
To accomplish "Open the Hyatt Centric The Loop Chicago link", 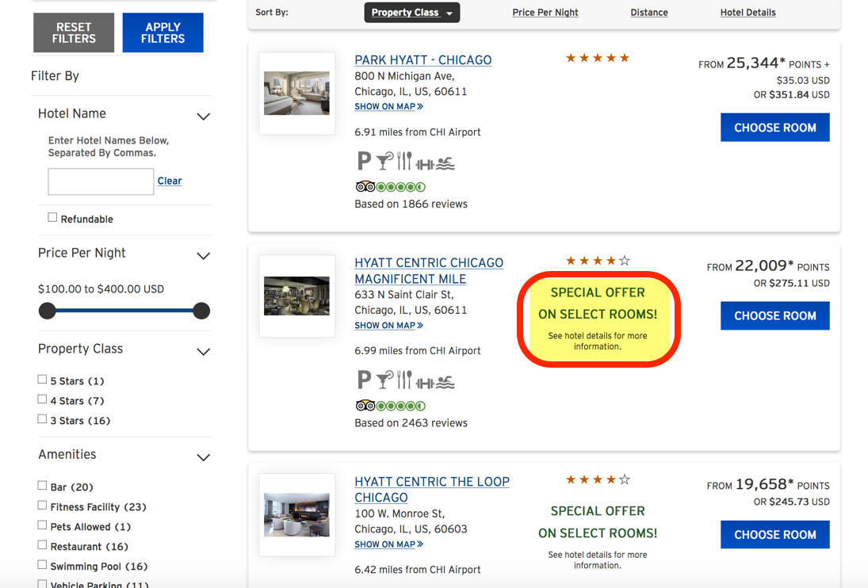I will coord(432,490).
